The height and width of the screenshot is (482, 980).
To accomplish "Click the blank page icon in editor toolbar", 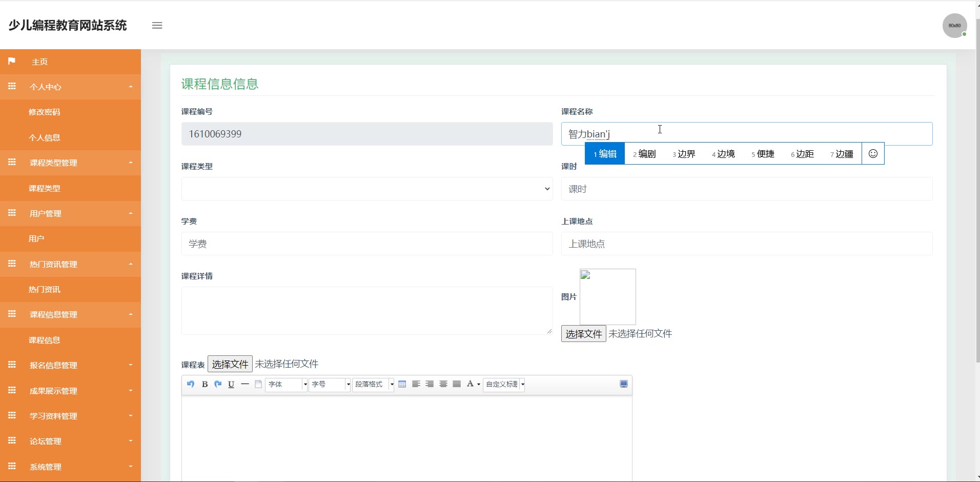I will (258, 384).
